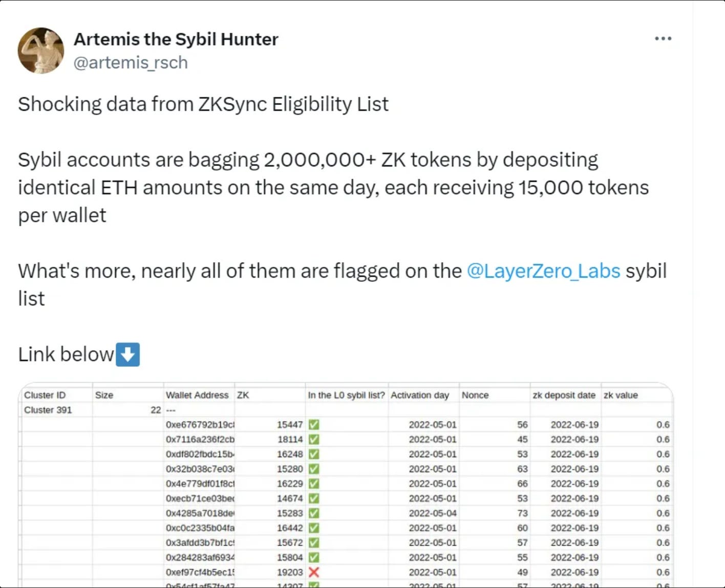
Task: Click the Activation day column header
Action: click(x=420, y=395)
